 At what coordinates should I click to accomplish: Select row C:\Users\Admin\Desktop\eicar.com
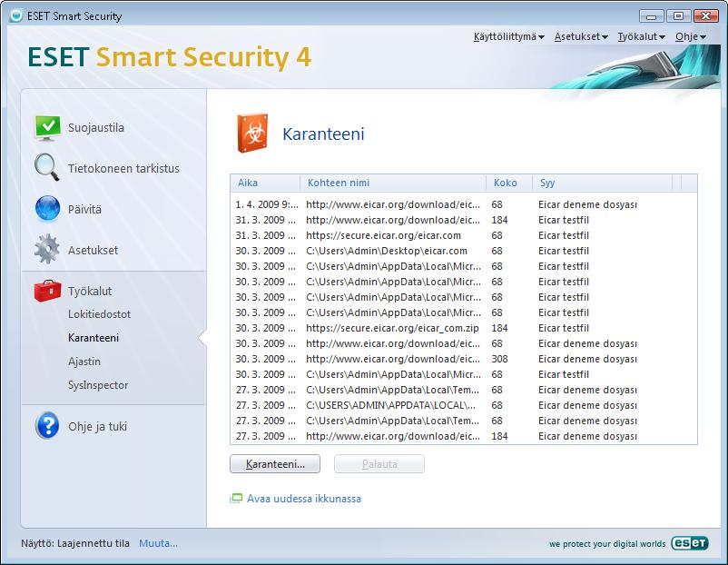click(463, 251)
